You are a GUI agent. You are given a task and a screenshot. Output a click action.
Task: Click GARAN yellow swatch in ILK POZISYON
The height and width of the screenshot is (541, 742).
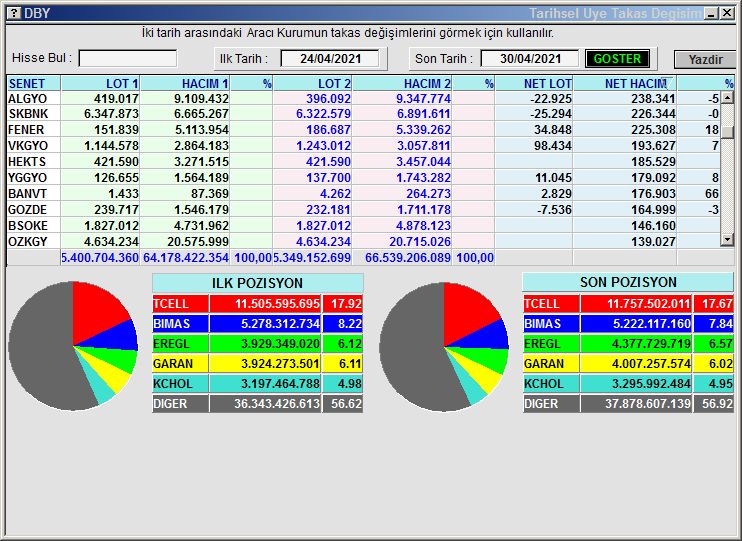180,364
